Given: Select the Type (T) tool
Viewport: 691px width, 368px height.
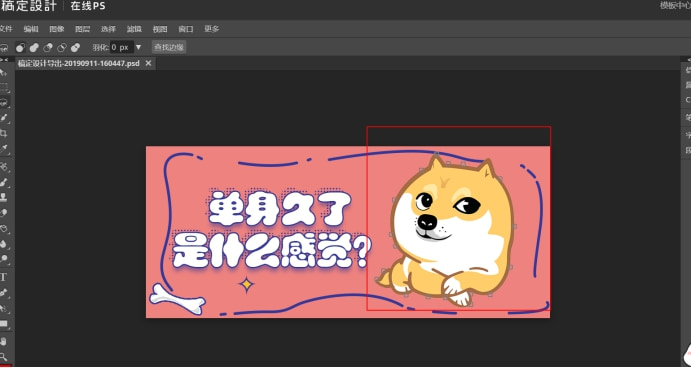Looking at the screenshot, I should pos(4,277).
